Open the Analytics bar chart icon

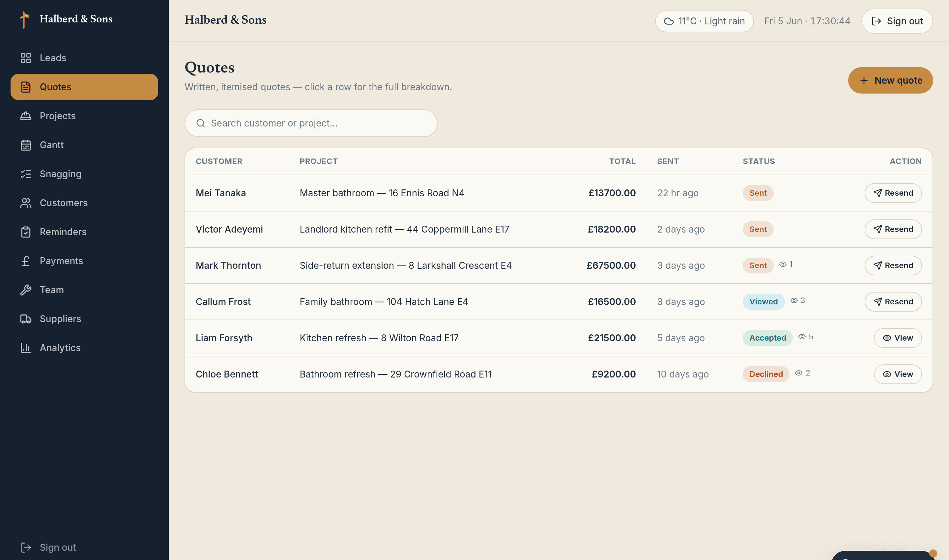(x=26, y=348)
